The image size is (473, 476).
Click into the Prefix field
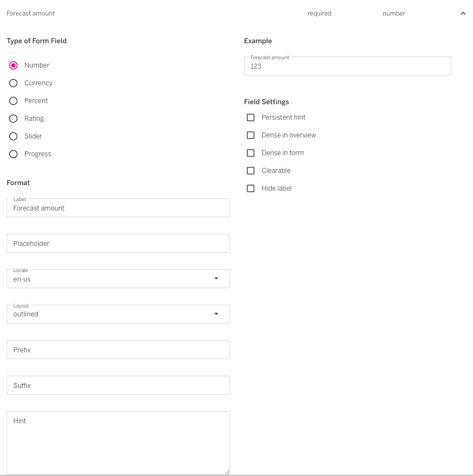tap(118, 350)
